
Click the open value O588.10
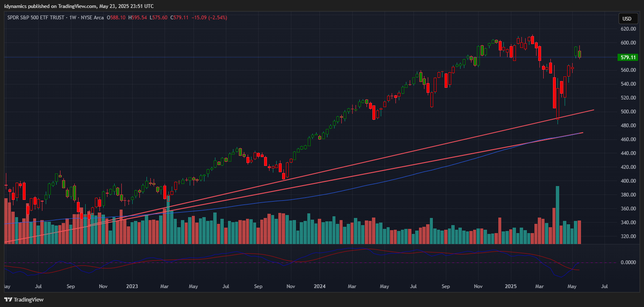116,18
